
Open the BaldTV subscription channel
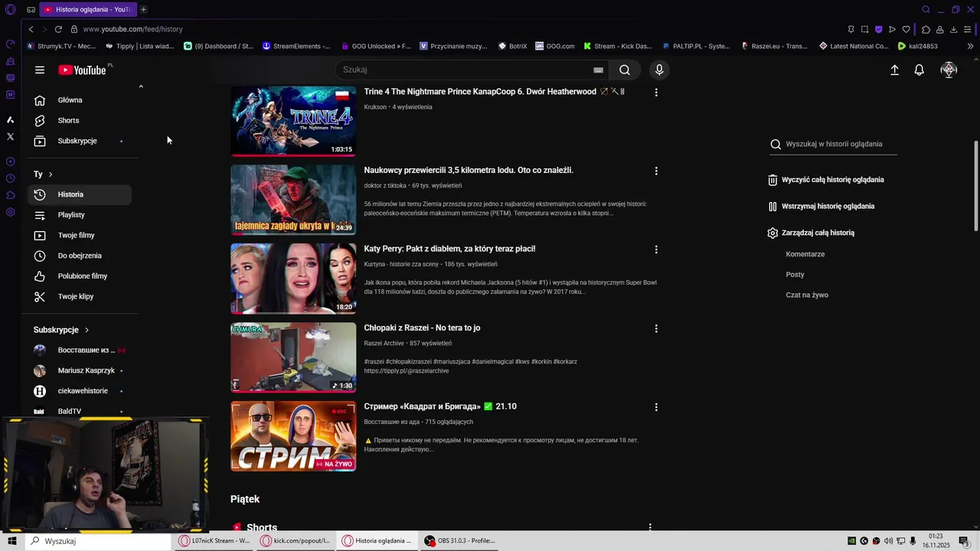point(80,411)
